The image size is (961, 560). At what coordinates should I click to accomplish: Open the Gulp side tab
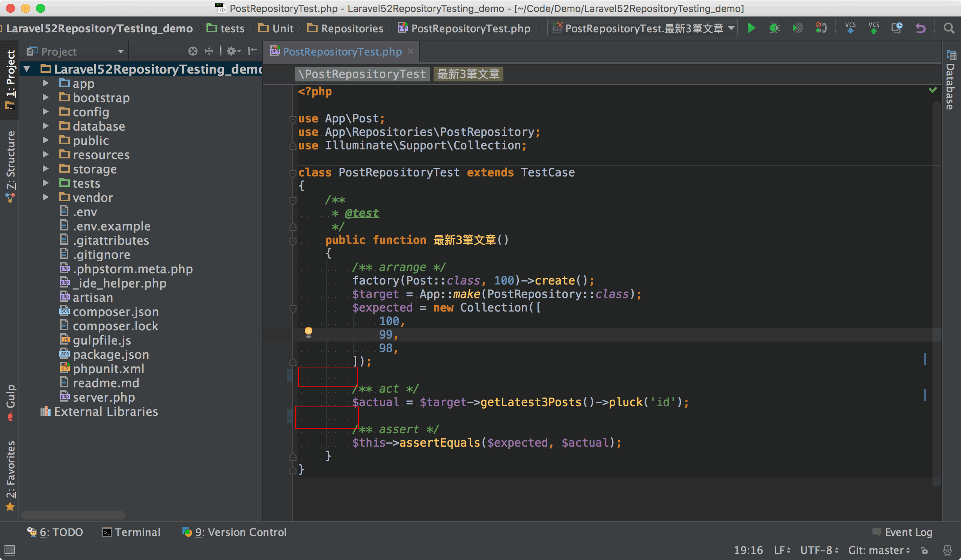[x=10, y=402]
